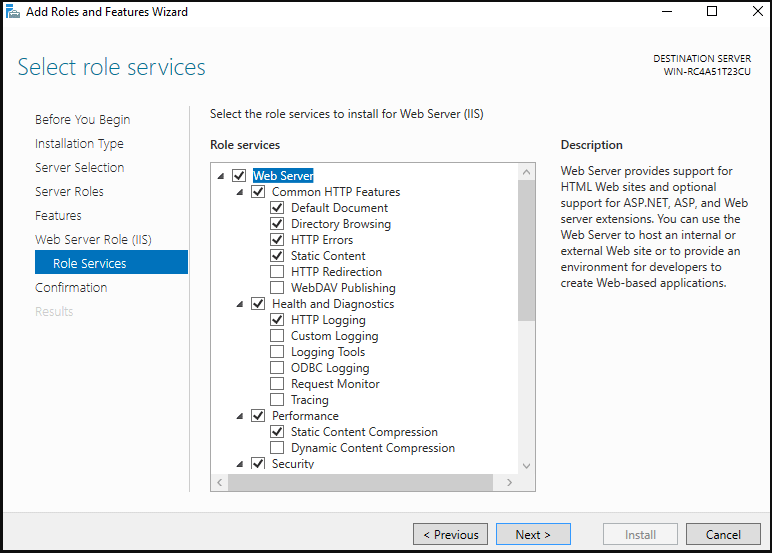
Task: Maximize the wizard window
Action: 712,11
